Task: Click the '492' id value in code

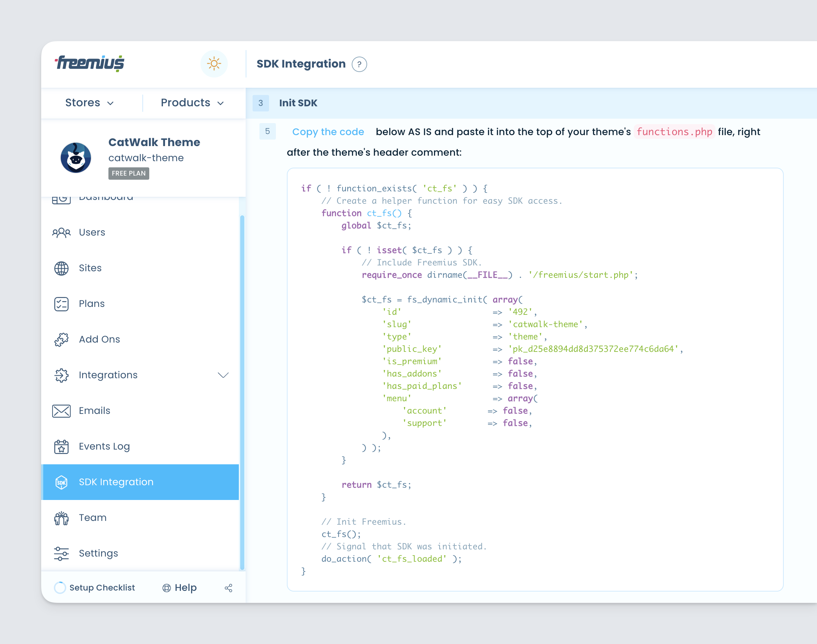Action: click(520, 312)
